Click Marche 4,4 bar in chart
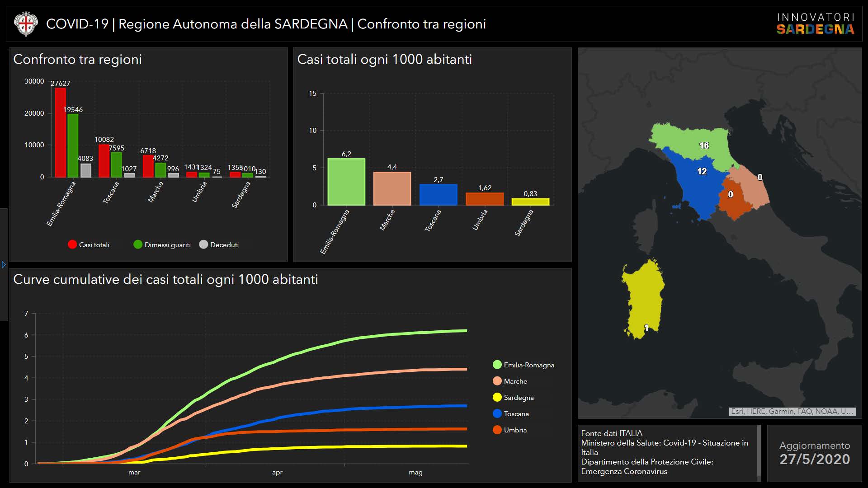The image size is (868, 488). (392, 188)
